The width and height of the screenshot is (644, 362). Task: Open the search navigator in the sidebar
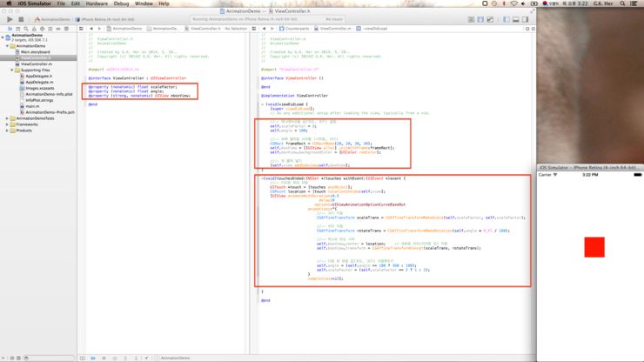click(26, 29)
